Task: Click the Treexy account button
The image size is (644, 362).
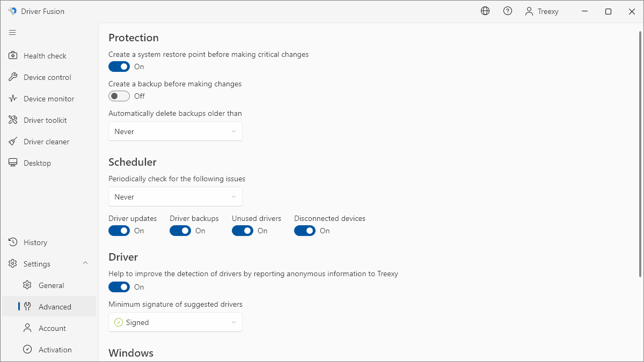Action: point(541,11)
